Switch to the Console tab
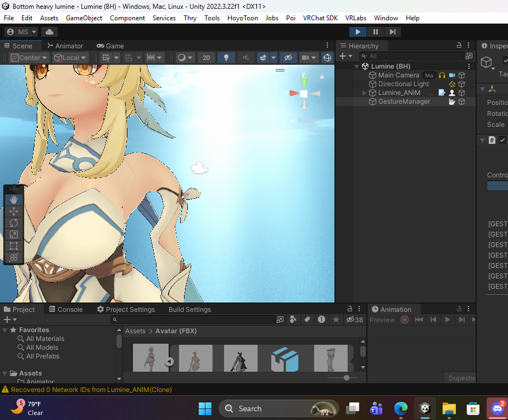This screenshot has height=420, width=508. click(66, 309)
